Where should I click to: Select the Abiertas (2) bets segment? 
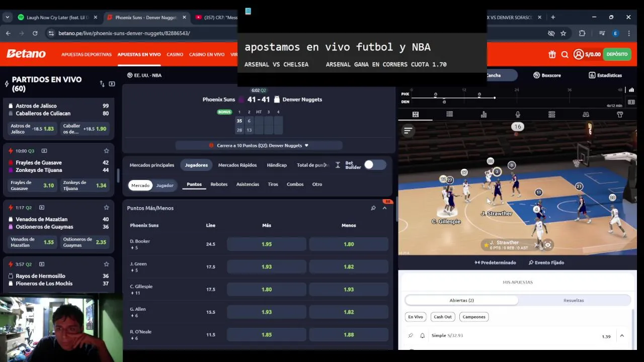point(462,300)
